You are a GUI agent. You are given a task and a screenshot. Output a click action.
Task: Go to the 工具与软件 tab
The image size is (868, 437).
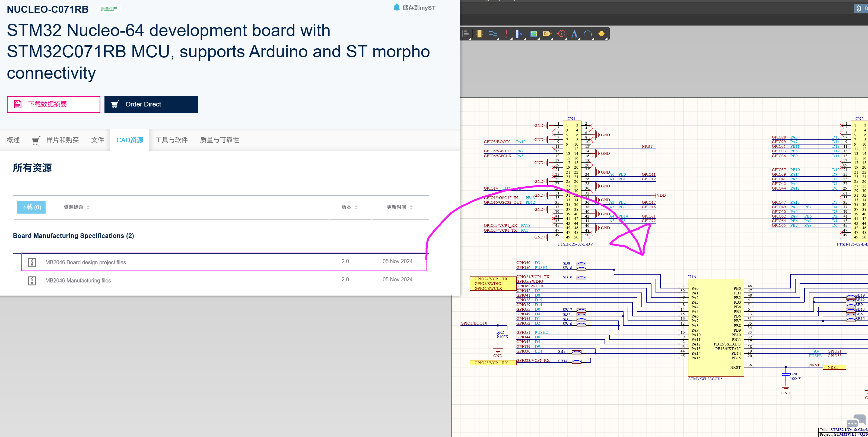(171, 140)
